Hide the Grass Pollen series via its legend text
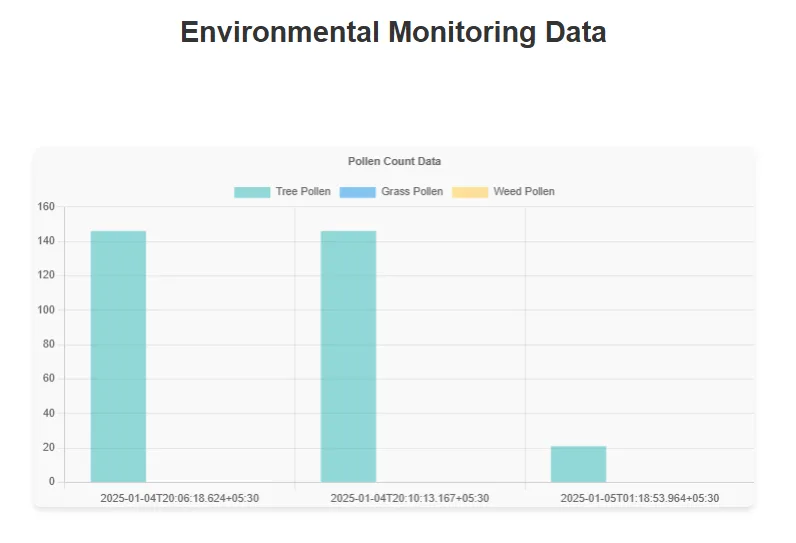 click(412, 192)
